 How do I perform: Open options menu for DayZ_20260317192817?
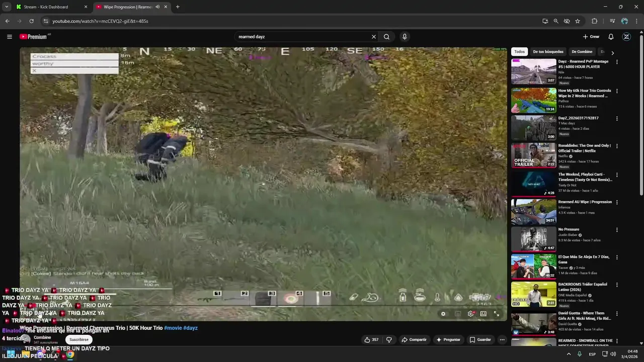[617, 119]
